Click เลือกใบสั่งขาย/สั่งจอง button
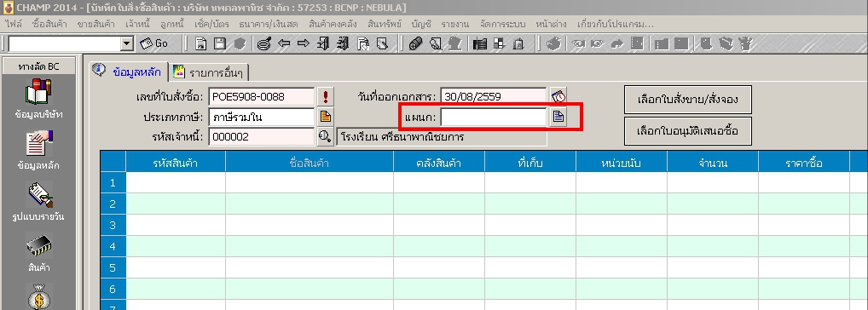This screenshot has height=310, width=868. pyautogui.click(x=687, y=100)
